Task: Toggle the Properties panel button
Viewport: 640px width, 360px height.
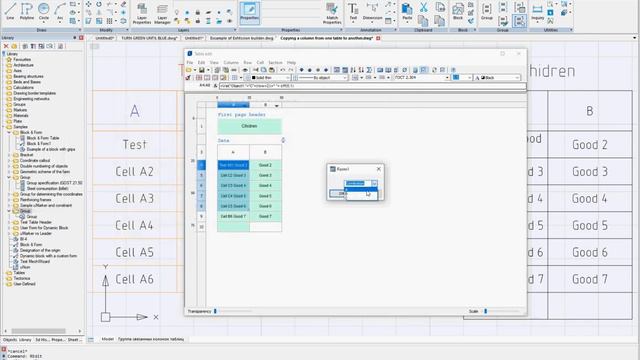Action: coord(249,12)
